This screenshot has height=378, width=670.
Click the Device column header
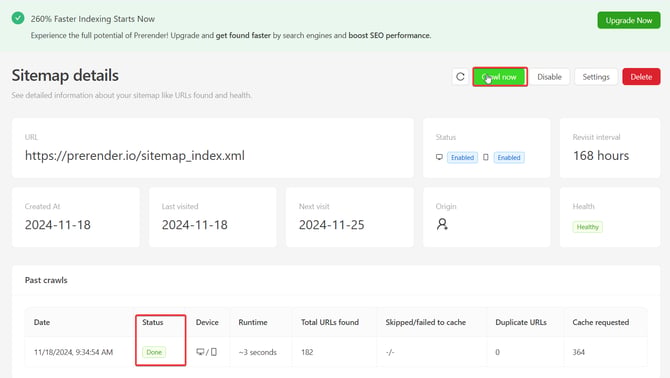point(207,322)
